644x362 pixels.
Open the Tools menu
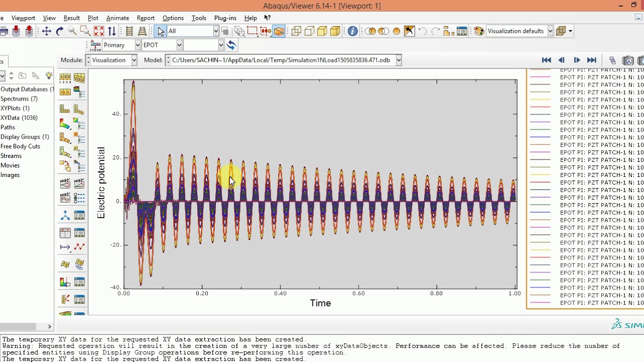click(x=199, y=18)
